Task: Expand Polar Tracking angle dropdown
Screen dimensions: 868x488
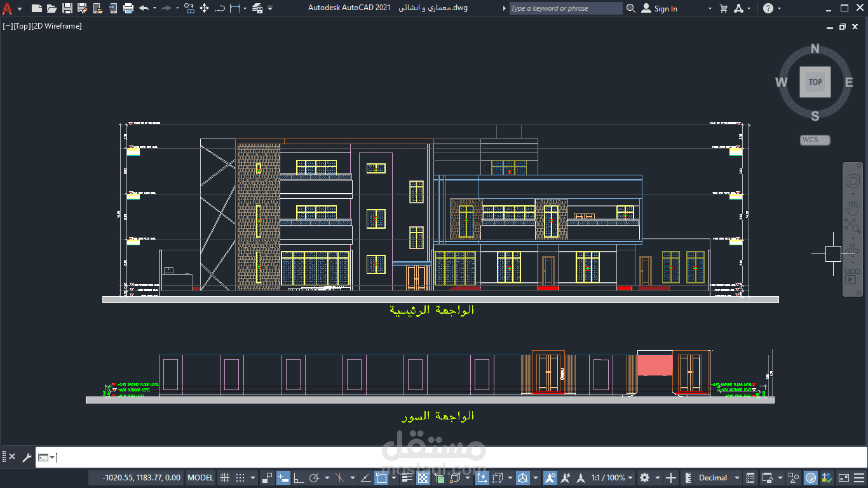Action: point(327,477)
